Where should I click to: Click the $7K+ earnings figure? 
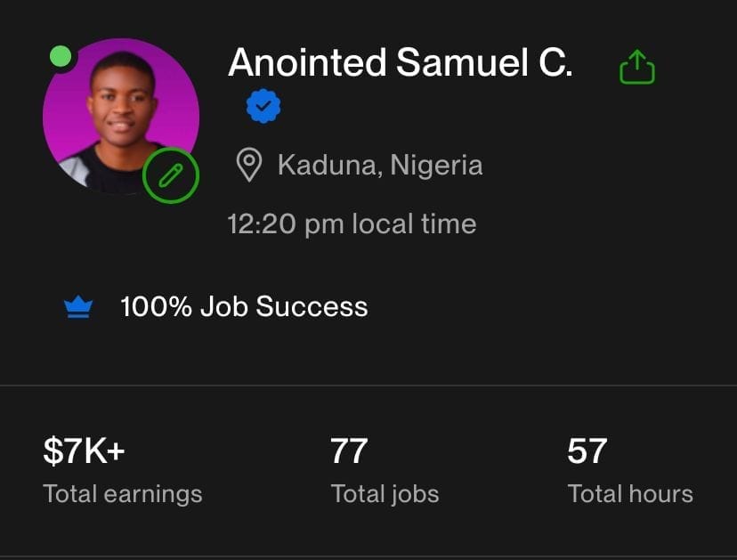[x=84, y=451]
